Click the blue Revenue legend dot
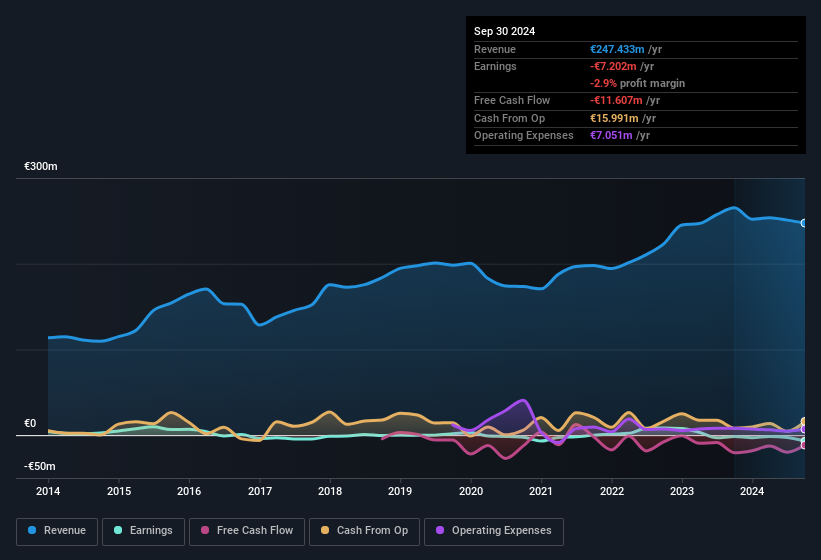 (33, 531)
